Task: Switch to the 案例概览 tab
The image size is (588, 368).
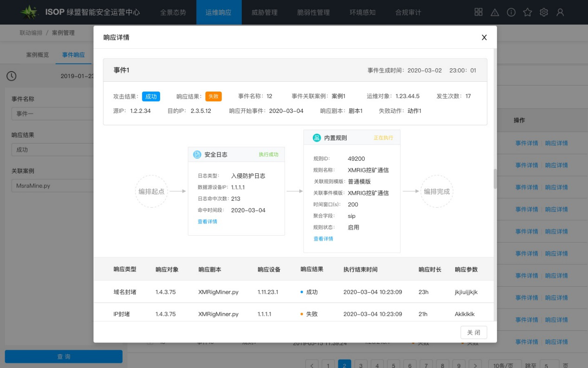Action: [x=37, y=55]
